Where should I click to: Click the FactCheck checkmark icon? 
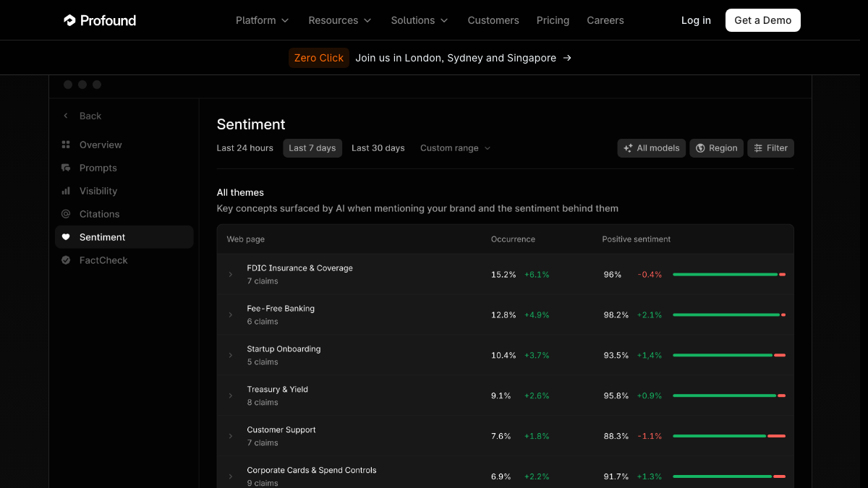pyautogui.click(x=66, y=260)
